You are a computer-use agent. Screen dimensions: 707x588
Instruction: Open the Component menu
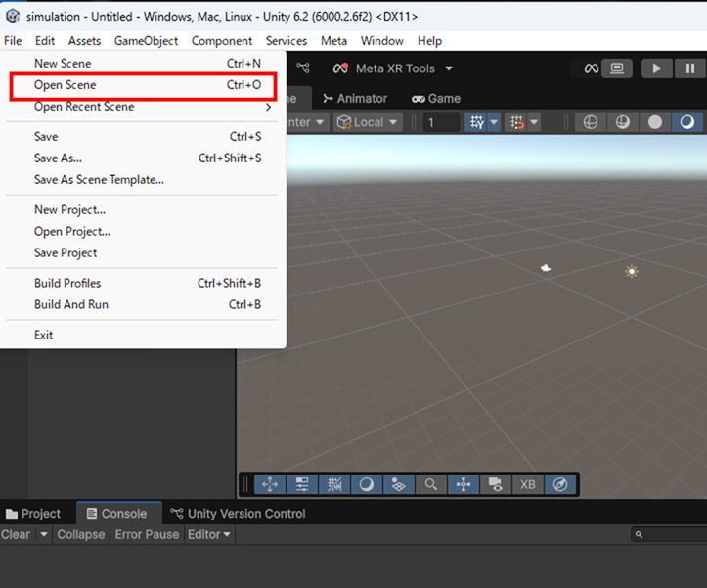(222, 41)
